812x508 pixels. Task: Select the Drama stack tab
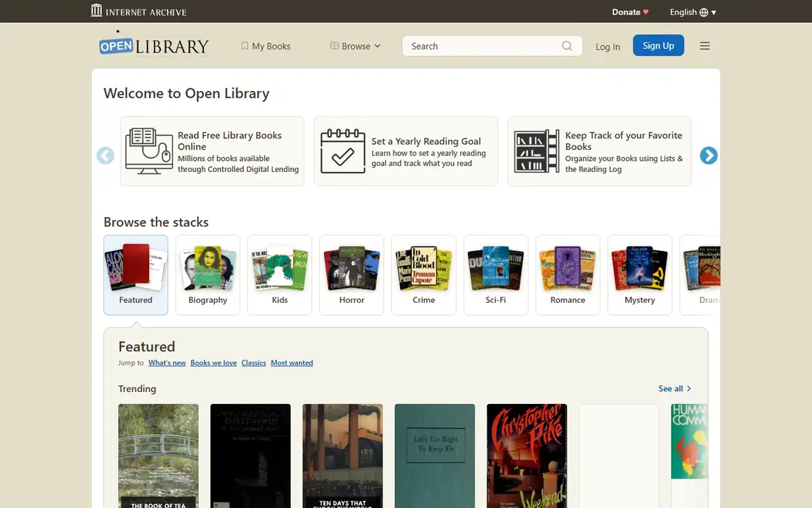(700, 275)
